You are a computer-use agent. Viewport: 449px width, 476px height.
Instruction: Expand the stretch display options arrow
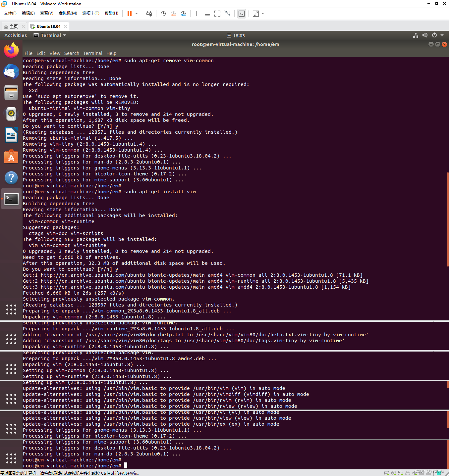click(x=263, y=14)
